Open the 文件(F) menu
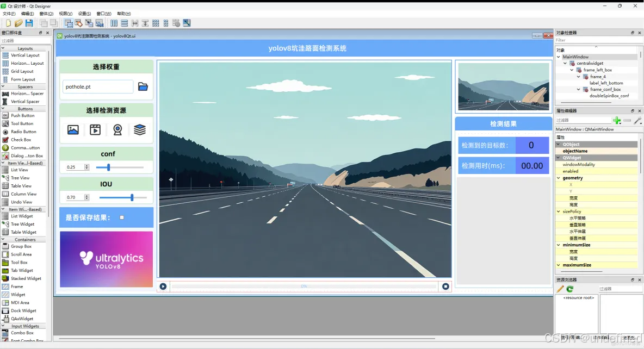 pyautogui.click(x=9, y=14)
